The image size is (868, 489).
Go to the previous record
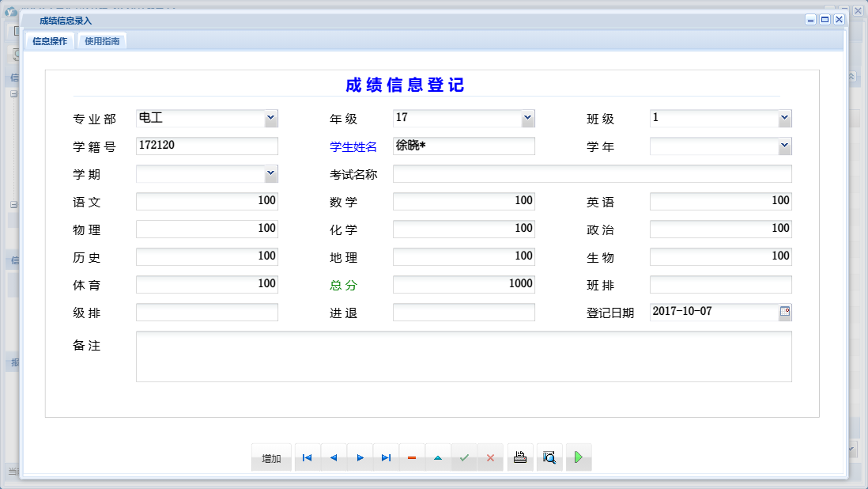coord(333,457)
